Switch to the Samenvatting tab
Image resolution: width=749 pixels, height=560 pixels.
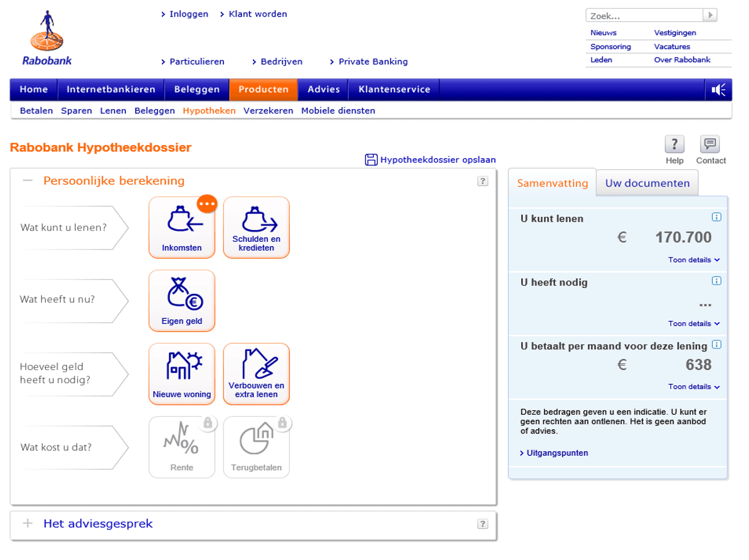point(552,183)
